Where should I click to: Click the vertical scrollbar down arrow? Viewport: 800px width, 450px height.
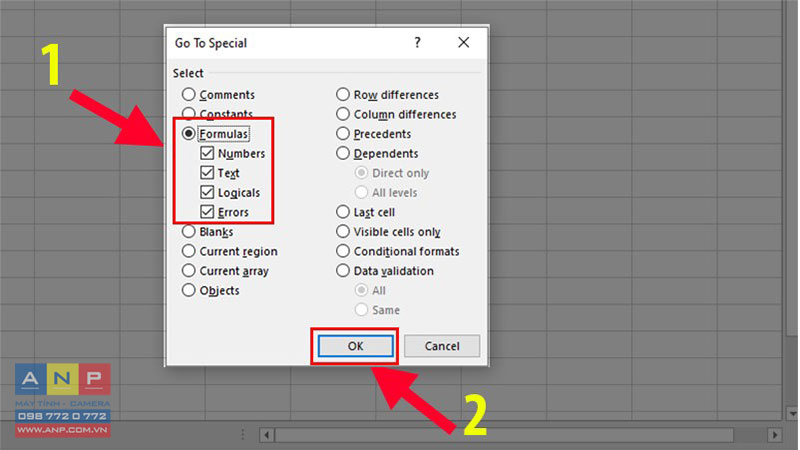coord(791,412)
